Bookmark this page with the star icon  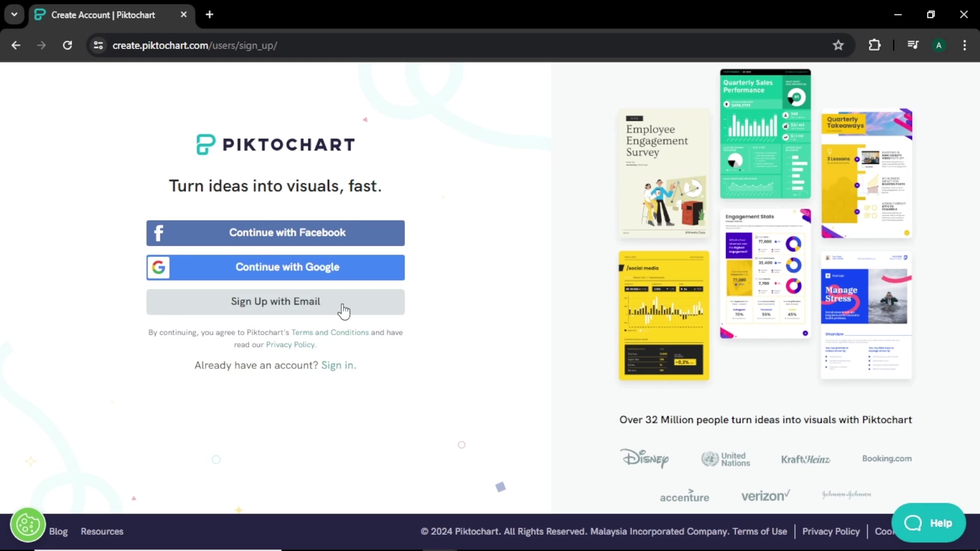838,45
